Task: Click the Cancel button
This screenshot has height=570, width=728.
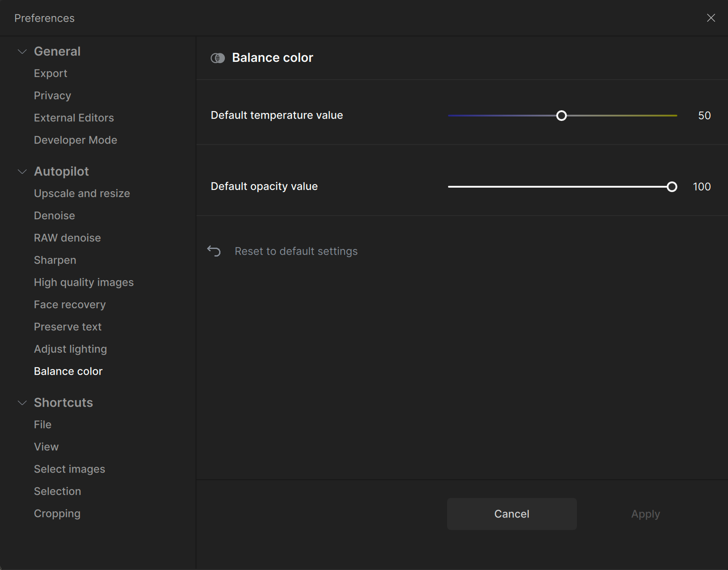Action: point(512,514)
